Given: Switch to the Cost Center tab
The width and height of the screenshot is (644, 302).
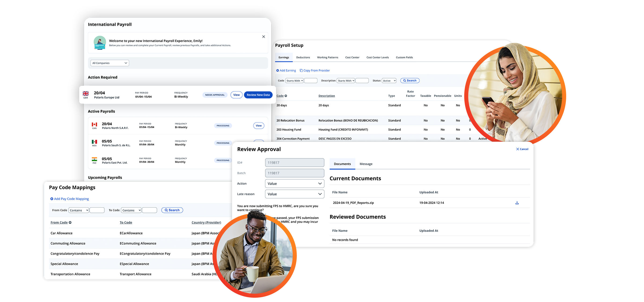Looking at the screenshot, I should pos(352,57).
